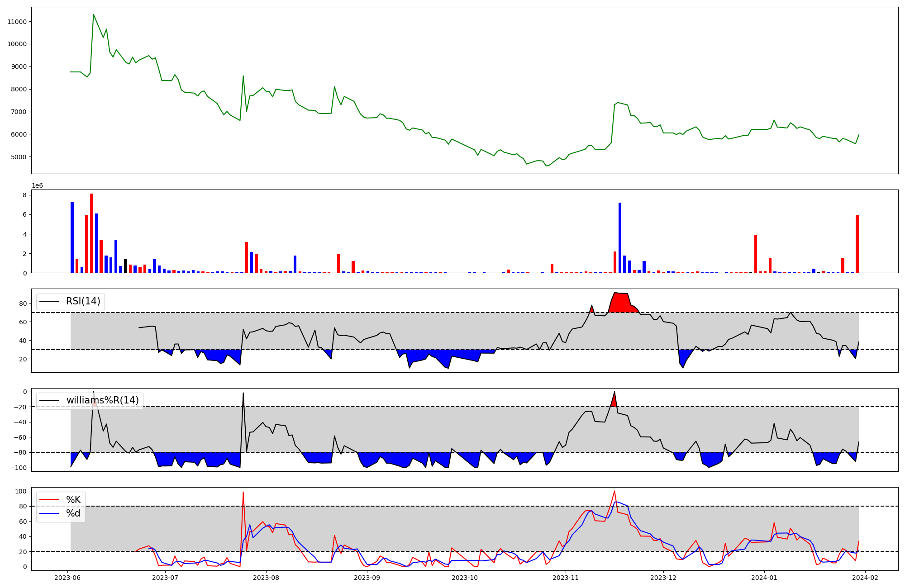Viewport: 905px width, 588px height.
Task: Click the 2023-11 date tick label
Action: tap(566, 578)
